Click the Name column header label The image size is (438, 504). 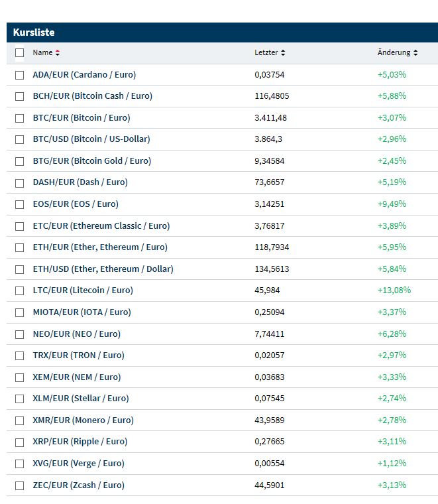click(x=42, y=52)
